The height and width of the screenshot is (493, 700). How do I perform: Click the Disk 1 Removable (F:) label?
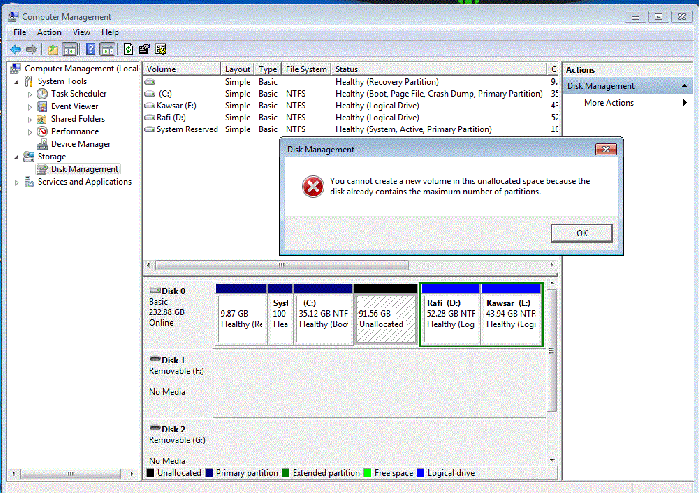tap(176, 371)
